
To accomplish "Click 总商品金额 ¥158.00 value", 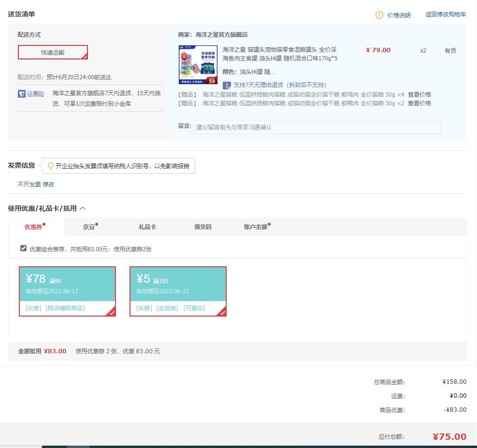I will click(454, 382).
